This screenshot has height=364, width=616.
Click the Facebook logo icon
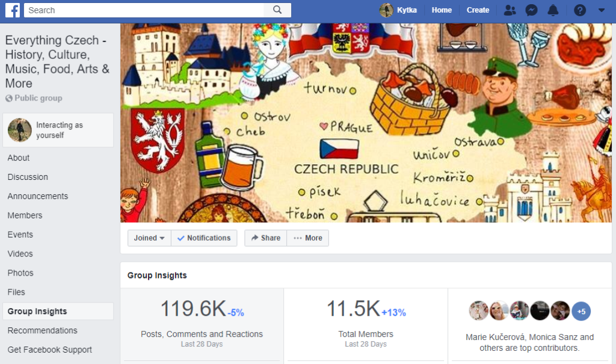click(13, 10)
